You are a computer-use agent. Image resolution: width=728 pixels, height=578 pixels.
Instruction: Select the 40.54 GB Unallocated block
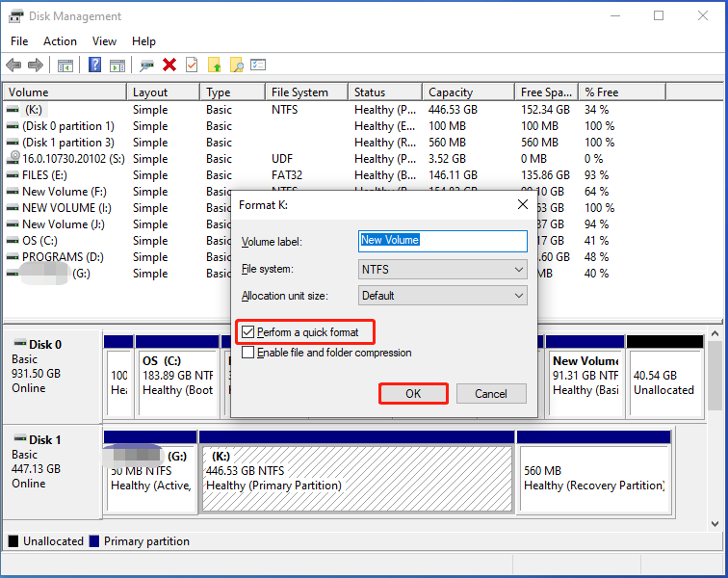[664, 376]
